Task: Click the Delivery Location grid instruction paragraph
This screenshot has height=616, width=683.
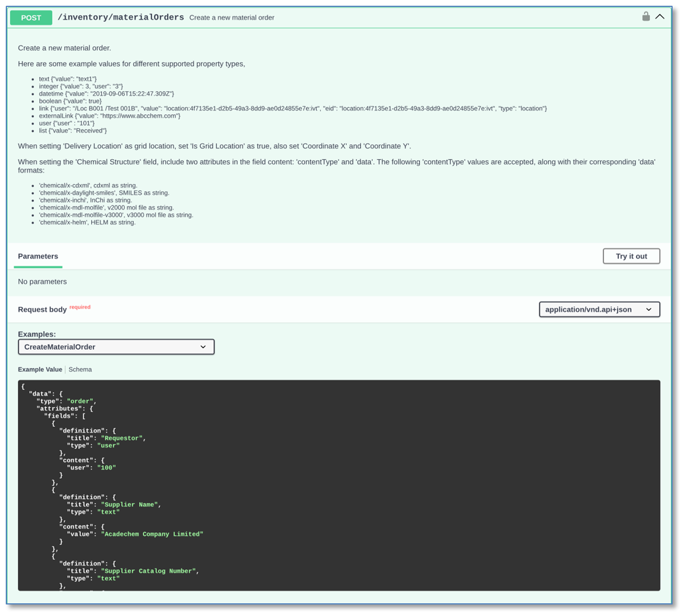Action: pyautogui.click(x=215, y=146)
